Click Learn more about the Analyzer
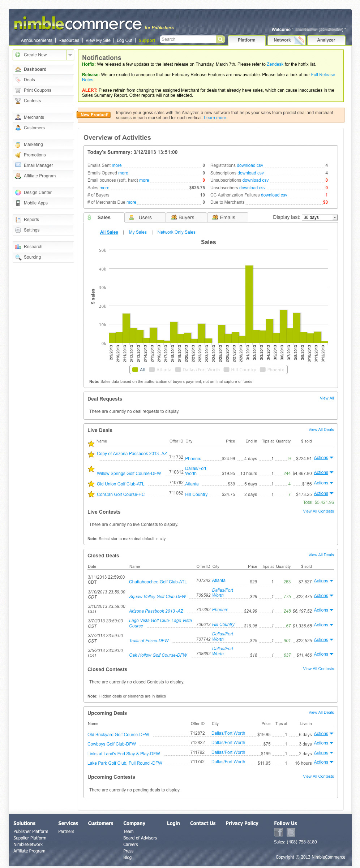This screenshot has width=360, height=868. 215,118
